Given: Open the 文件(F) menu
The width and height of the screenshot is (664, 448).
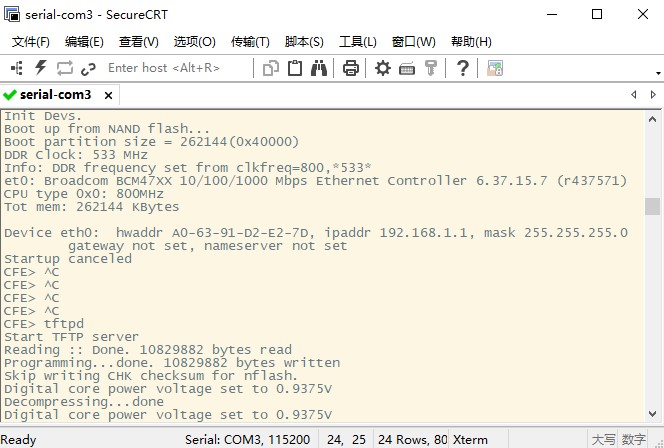Looking at the screenshot, I should (x=30, y=42).
